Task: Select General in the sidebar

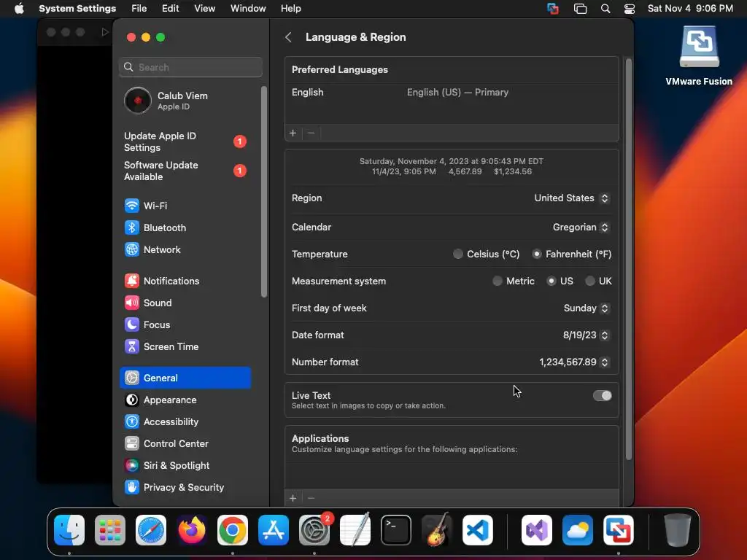Action: pos(185,378)
